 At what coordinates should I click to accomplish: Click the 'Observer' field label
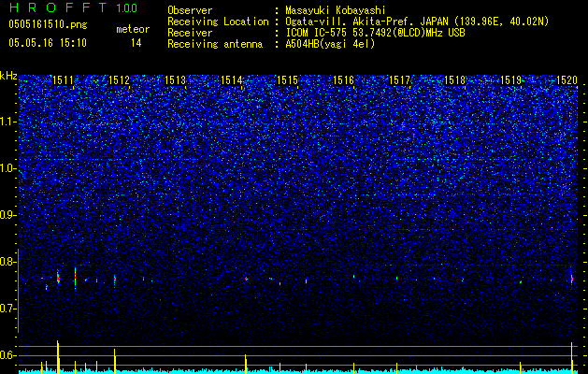click(190, 10)
